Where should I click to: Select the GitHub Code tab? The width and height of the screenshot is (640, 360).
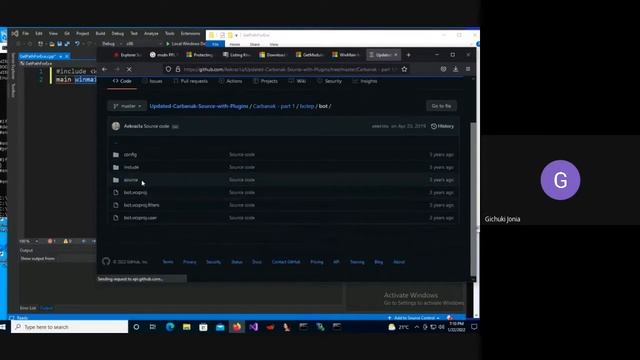pos(122,81)
